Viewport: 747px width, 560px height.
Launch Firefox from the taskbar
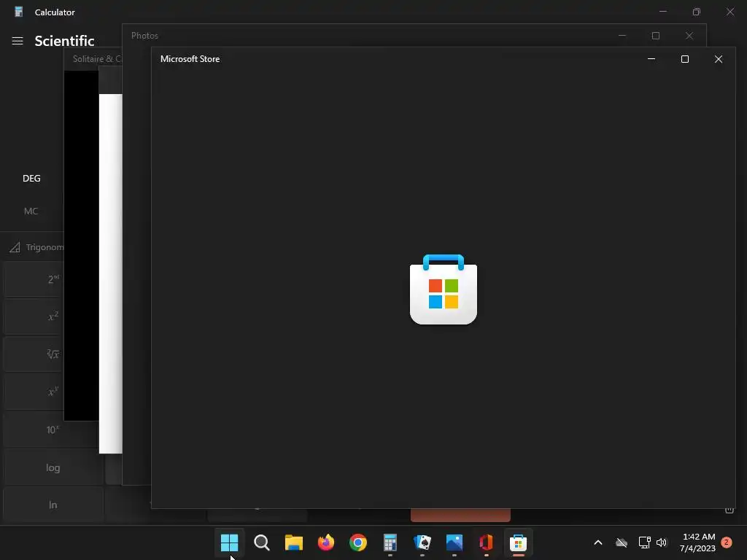click(x=326, y=542)
